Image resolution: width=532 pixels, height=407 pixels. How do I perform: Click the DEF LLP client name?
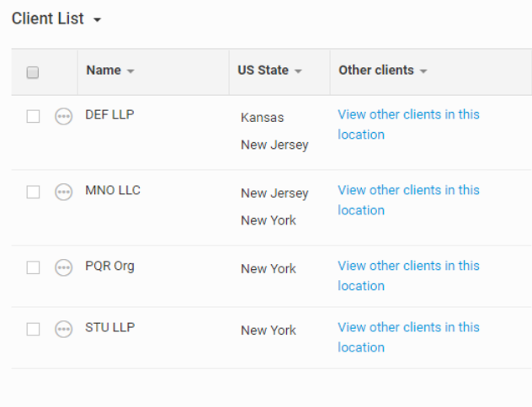pos(109,114)
